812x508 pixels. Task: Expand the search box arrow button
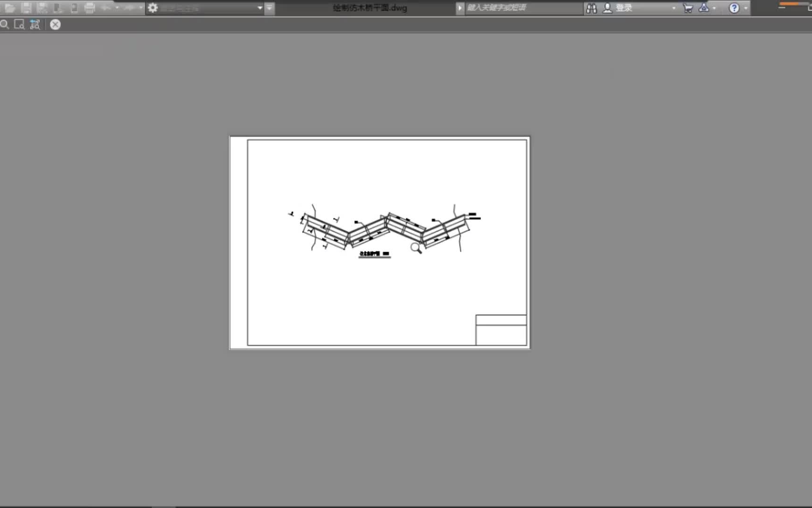tap(460, 8)
